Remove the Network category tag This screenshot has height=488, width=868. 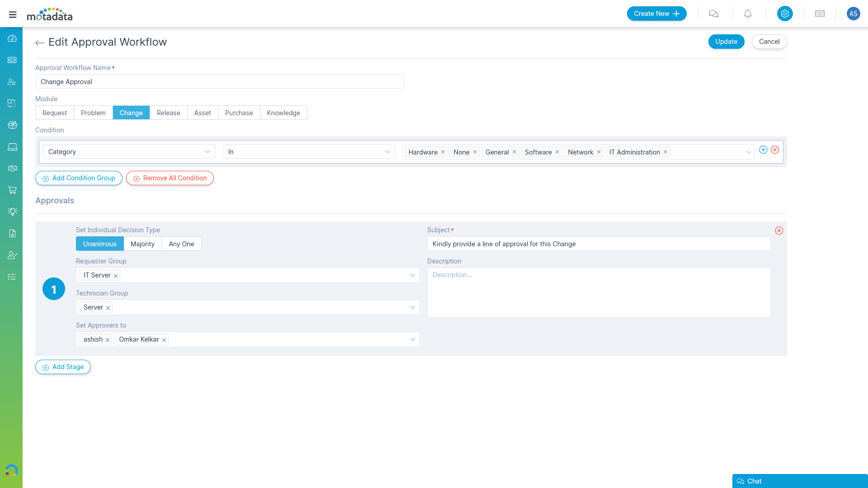(599, 152)
